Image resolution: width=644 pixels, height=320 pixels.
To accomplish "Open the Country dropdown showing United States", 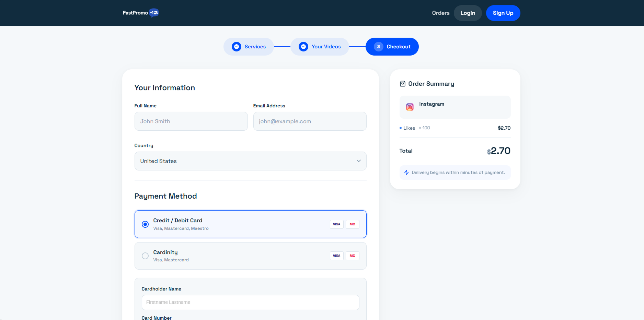I will click(x=251, y=161).
